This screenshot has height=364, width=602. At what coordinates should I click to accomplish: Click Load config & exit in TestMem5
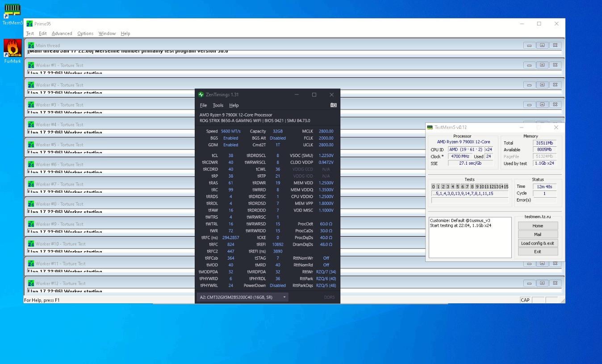coord(538,243)
